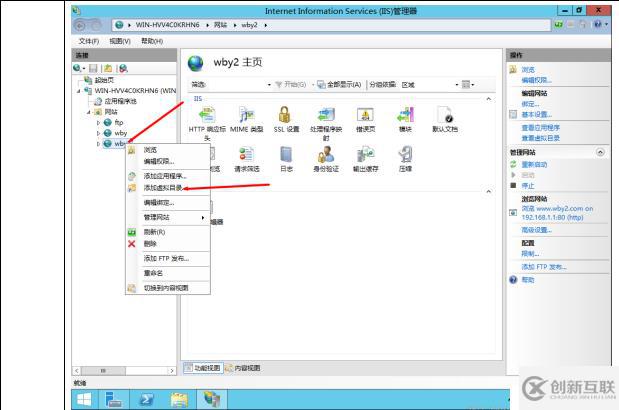This screenshot has height=410, width=619.
Task: Collapse the IIS feature group chevron
Action: tap(488, 99)
